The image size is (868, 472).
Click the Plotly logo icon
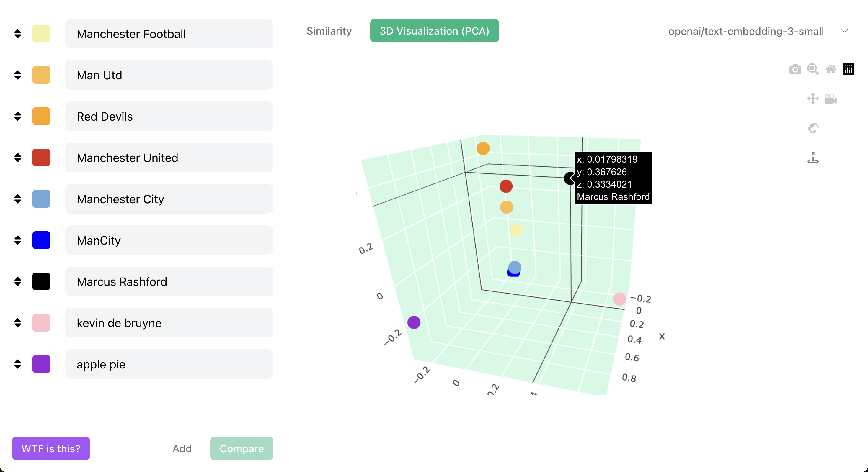(x=848, y=69)
